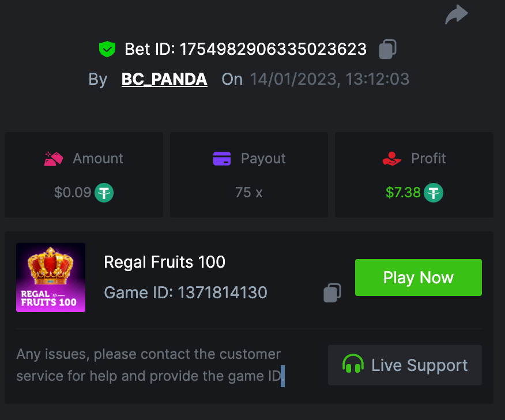Image resolution: width=505 pixels, height=420 pixels.
Task: Open the Regal Fruits 100 thumbnail
Action: point(51,277)
